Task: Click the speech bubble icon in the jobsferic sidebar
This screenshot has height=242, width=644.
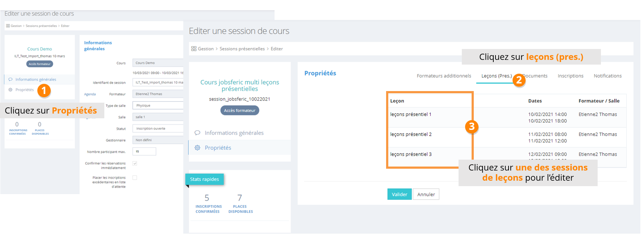Action: pyautogui.click(x=197, y=133)
